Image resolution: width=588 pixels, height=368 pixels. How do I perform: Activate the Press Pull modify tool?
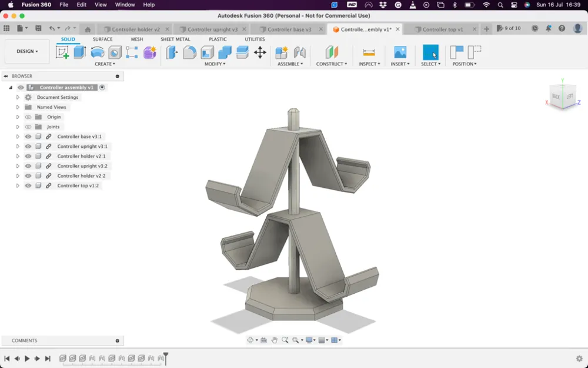(171, 52)
